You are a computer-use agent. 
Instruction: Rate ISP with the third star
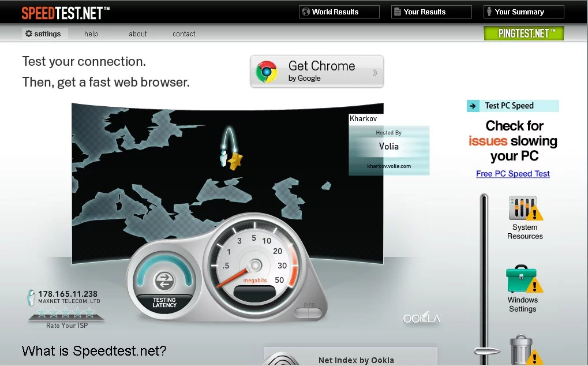[x=66, y=312]
